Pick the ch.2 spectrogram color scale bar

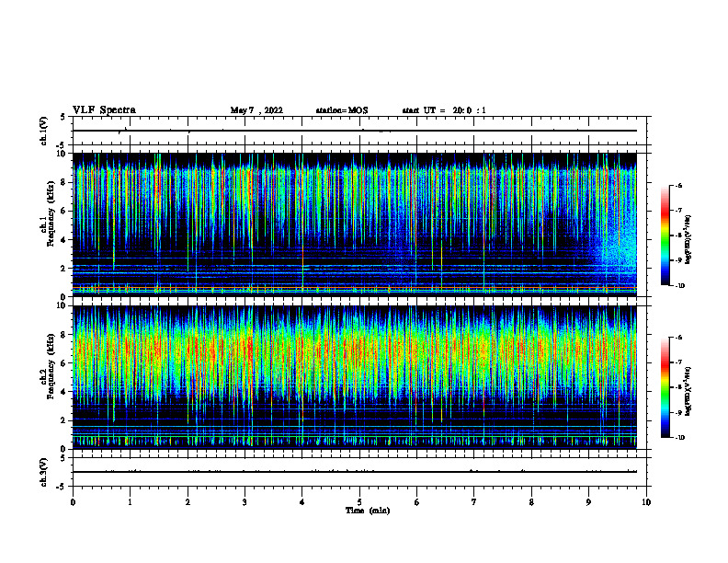665,387
